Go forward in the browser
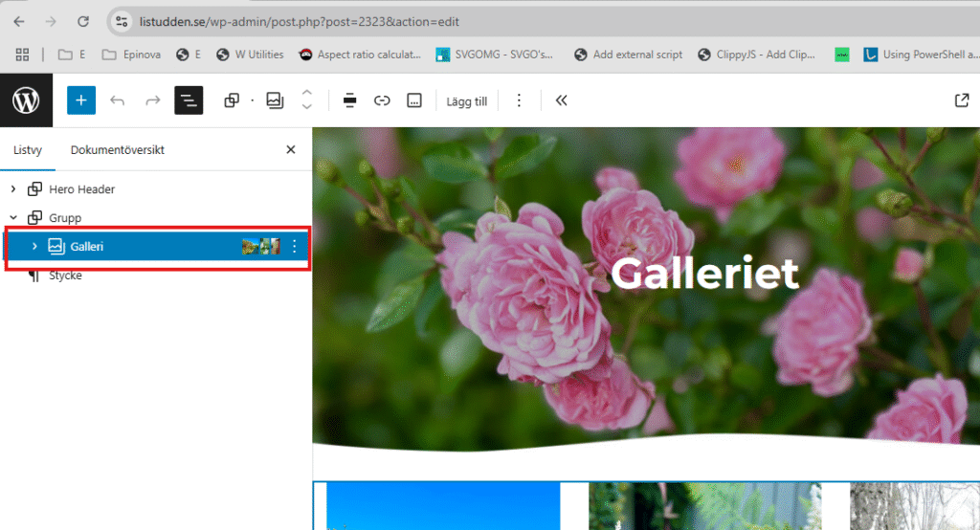 tap(51, 22)
